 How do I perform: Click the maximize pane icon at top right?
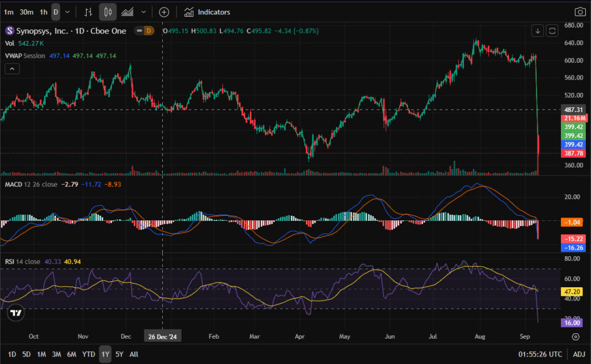point(552,31)
